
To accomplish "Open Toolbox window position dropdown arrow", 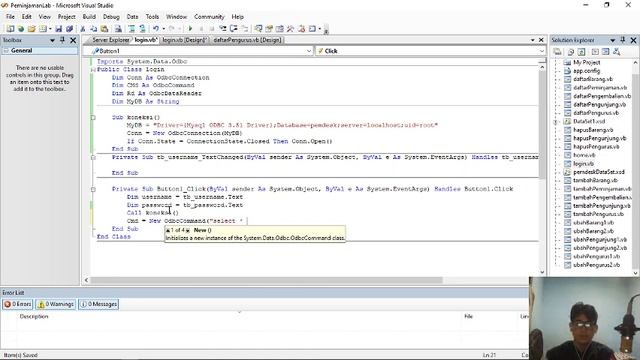I will click(x=52, y=40).
